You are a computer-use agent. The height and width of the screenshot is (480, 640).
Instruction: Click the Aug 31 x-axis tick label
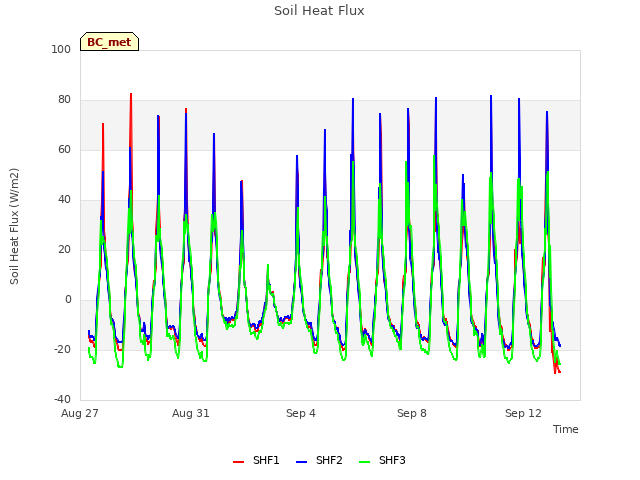[x=191, y=413]
